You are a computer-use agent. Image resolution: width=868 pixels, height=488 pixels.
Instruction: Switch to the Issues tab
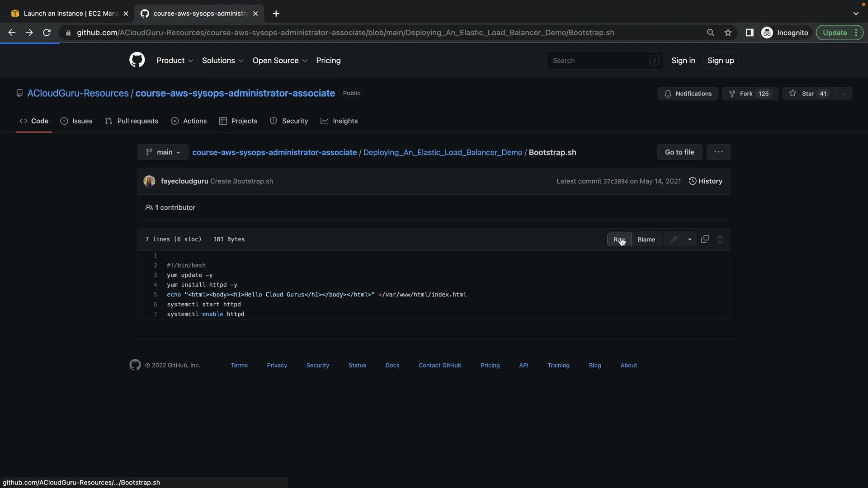[76, 121]
